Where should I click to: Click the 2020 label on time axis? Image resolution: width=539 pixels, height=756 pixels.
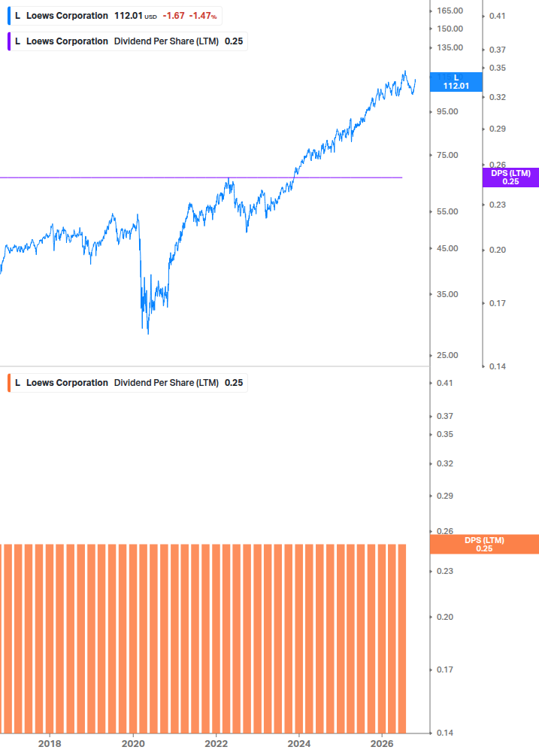(x=133, y=744)
